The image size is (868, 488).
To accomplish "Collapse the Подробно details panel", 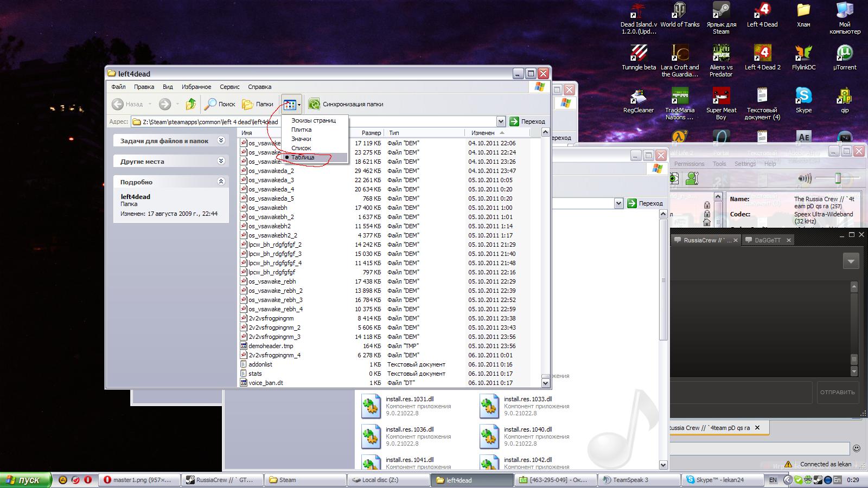I will 221,182.
